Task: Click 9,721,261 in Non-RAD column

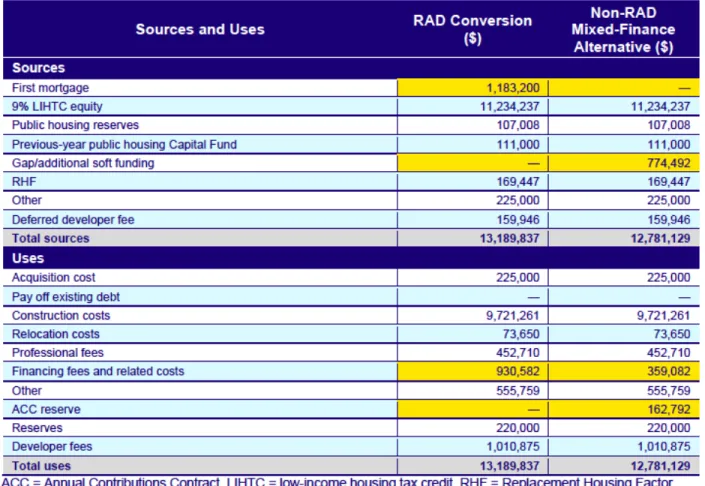Action: pyautogui.click(x=664, y=316)
